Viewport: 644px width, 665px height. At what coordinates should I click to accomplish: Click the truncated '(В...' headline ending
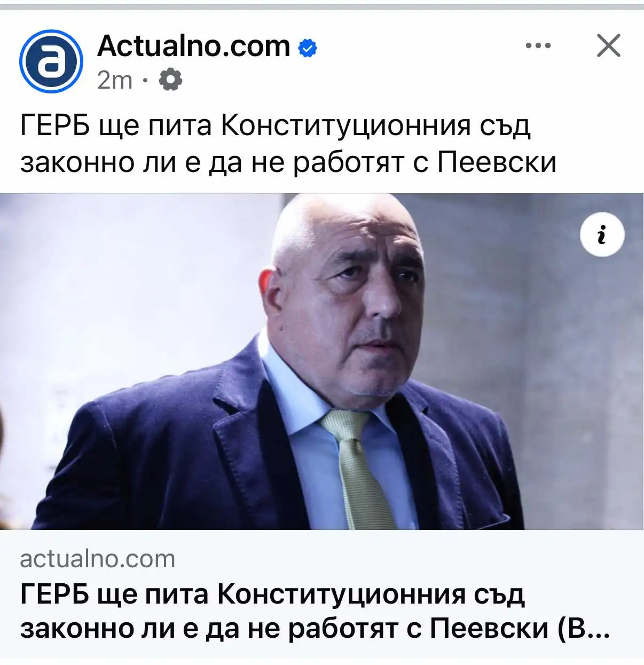(x=583, y=629)
